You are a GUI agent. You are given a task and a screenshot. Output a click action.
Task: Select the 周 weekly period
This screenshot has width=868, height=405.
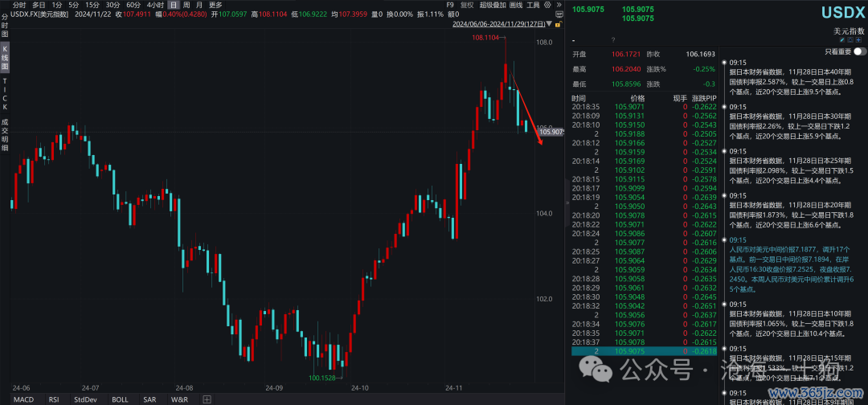coord(186,5)
